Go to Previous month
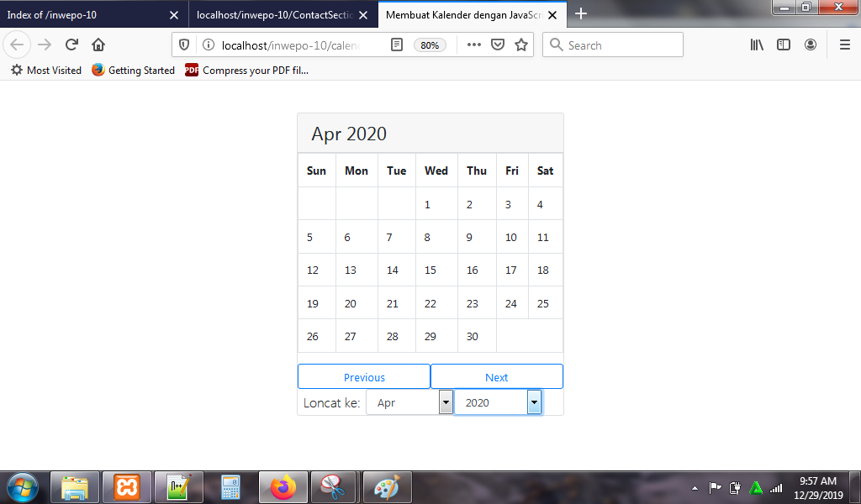Screen dimensions: 861x504 [364, 377]
